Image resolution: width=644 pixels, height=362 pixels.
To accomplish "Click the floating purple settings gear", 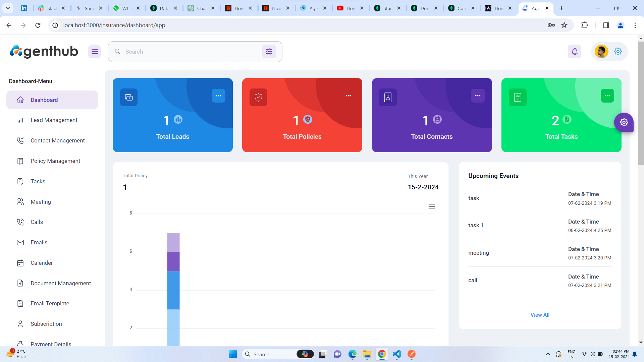I will pyautogui.click(x=624, y=122).
